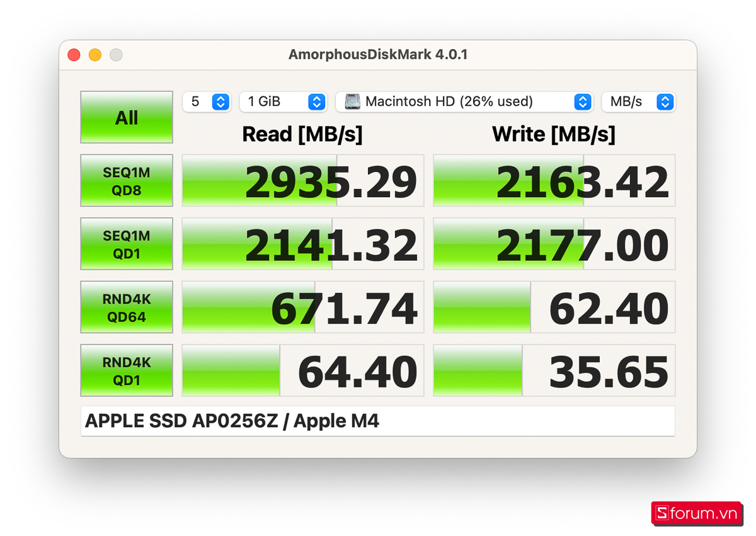Screen dimensions: 756x536
Task: Select the SEQ1M QD8 write result 2163.42
Action: [x=554, y=180]
